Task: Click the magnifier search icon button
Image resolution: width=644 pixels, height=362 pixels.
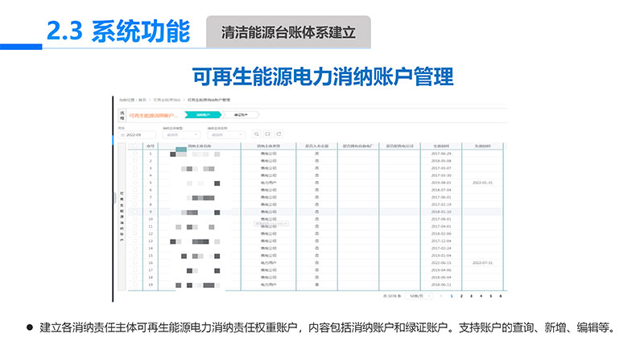Action: click(x=257, y=134)
